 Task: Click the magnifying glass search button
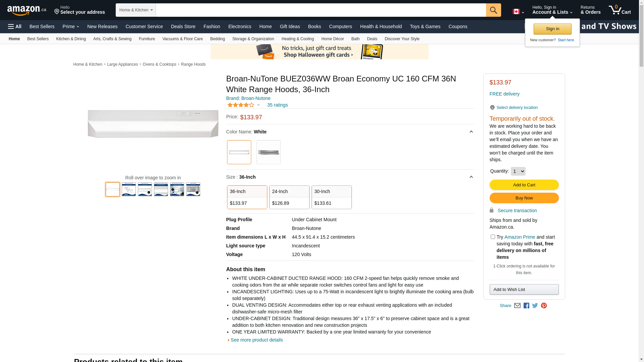493,10
